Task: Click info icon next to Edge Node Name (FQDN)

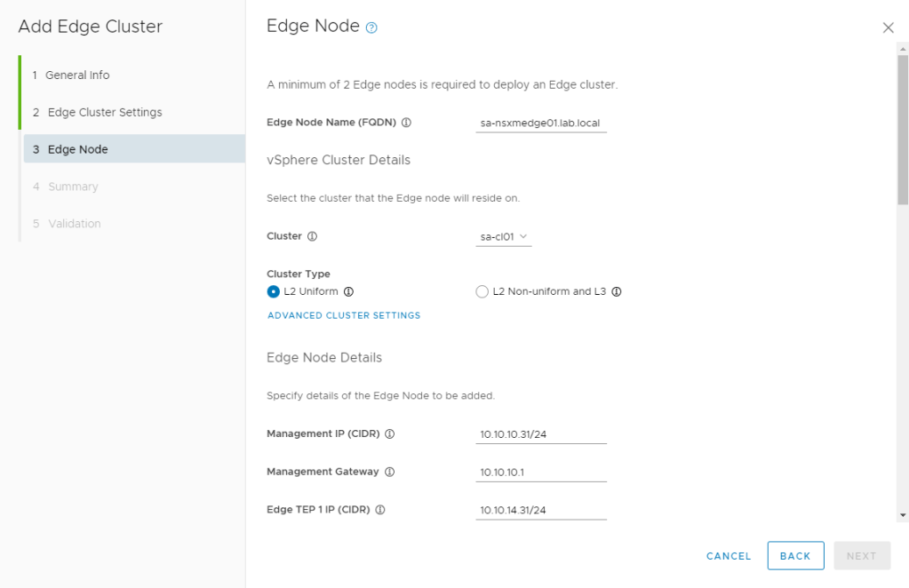Action: 407,123
